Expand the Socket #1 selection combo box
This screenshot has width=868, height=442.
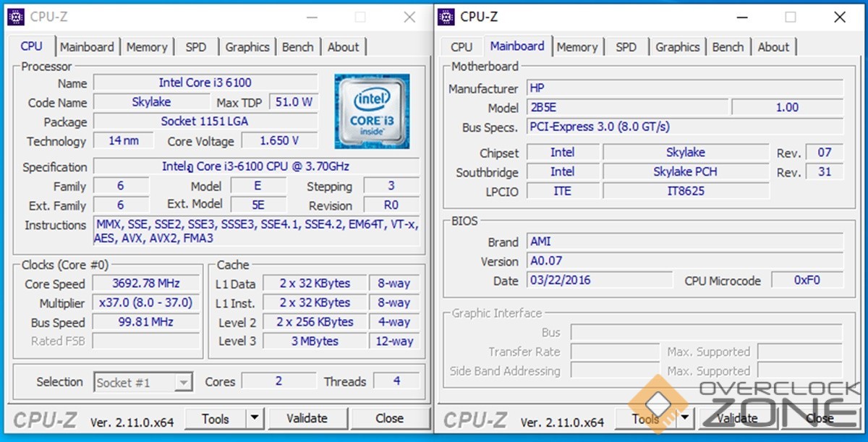point(142,382)
